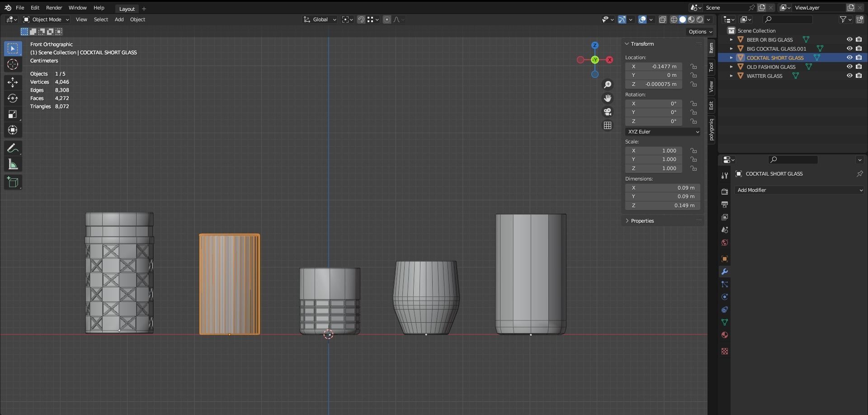Screen dimensions: 868x415
Task: Toggle camera view in viewport
Action: 608,112
